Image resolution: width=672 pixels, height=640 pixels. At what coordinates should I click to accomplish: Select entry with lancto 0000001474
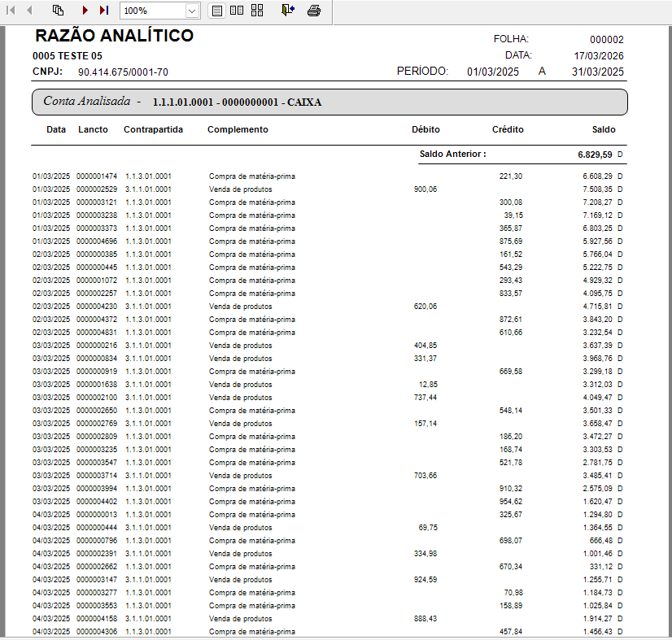coord(97,176)
